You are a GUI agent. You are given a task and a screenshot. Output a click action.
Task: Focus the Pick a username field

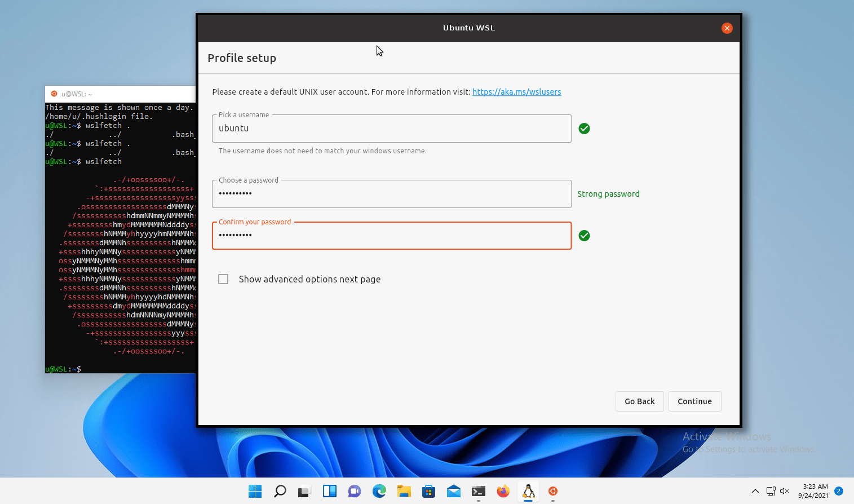(392, 129)
